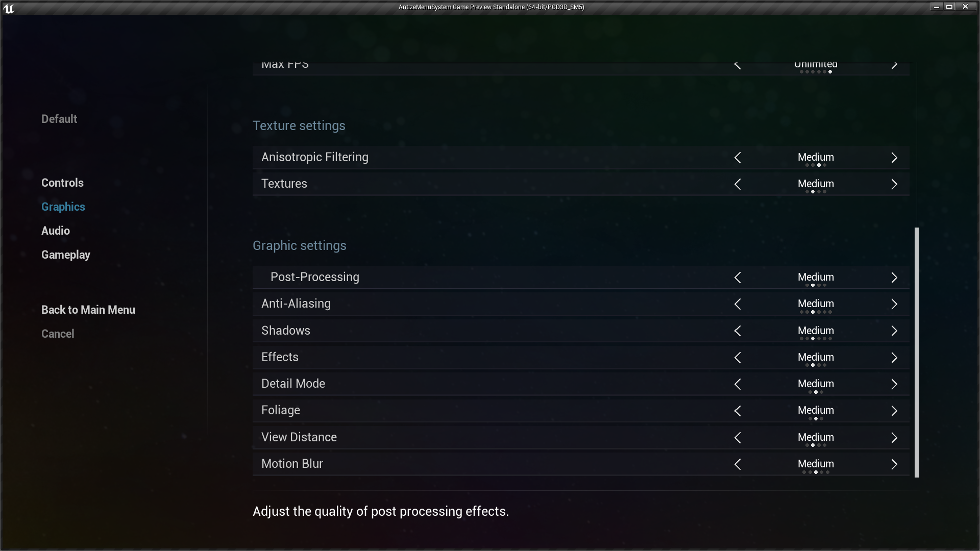Click left arrow for Motion Blur

click(738, 464)
